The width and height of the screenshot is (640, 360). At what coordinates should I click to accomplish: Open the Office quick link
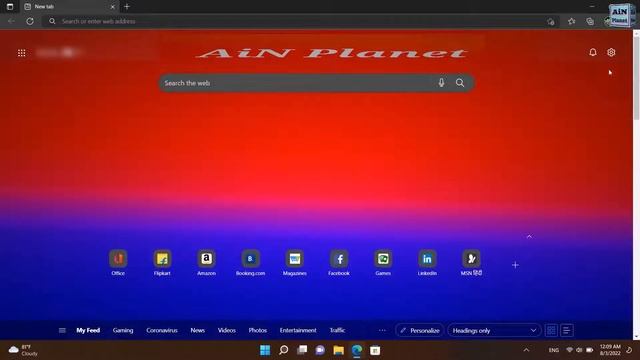(x=118, y=263)
